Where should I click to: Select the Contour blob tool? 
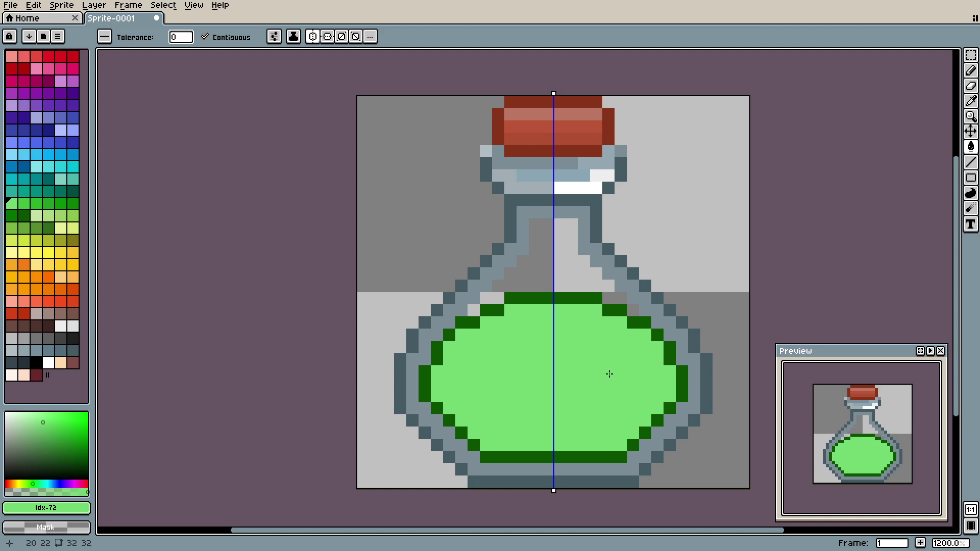point(970,193)
